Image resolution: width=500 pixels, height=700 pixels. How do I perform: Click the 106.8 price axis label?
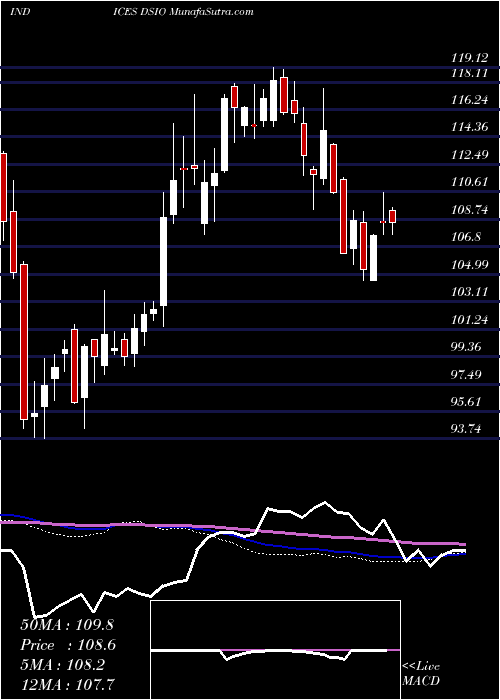(467, 238)
